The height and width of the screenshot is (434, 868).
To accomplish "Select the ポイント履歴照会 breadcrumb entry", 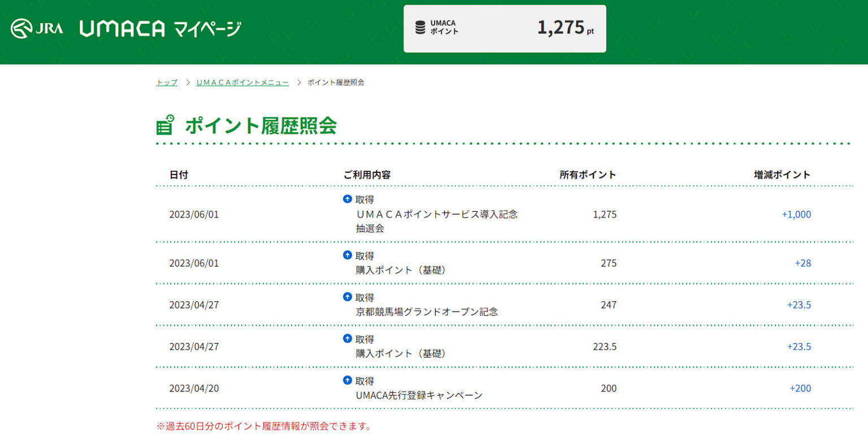I will pos(335,82).
